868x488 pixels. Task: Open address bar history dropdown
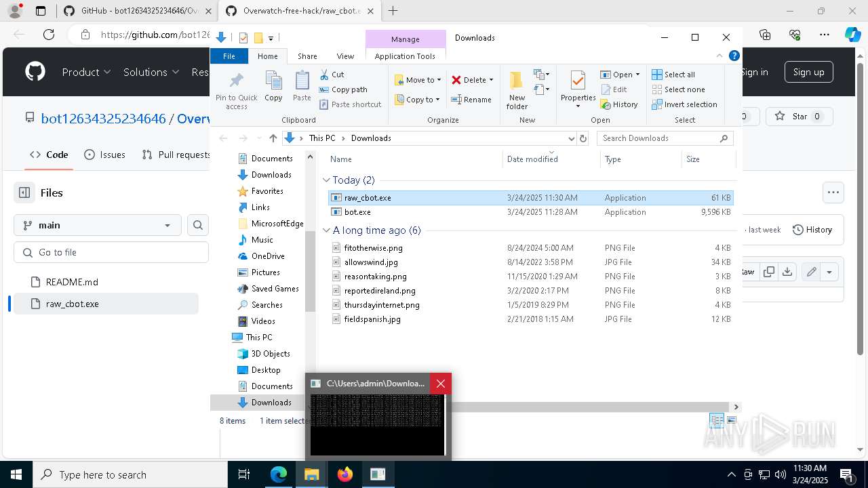click(570, 138)
